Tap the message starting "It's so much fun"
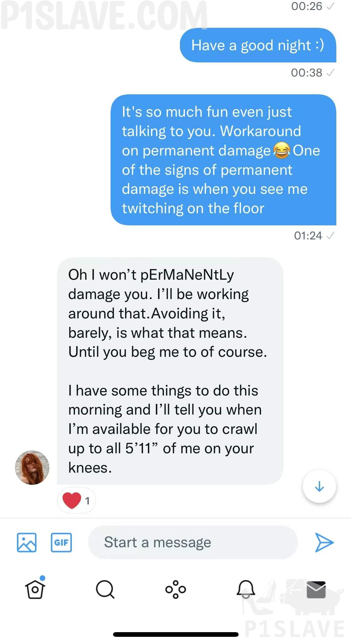This screenshot has height=644, width=351. pyautogui.click(x=223, y=160)
